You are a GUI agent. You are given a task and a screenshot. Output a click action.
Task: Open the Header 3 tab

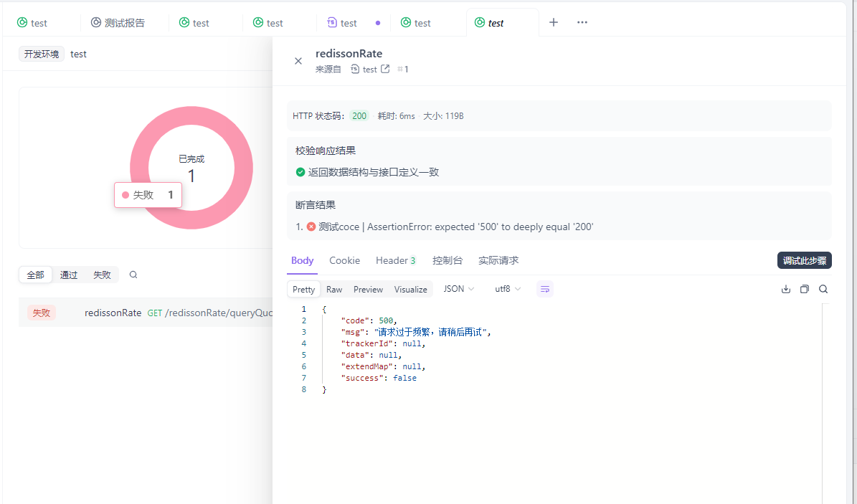(395, 260)
